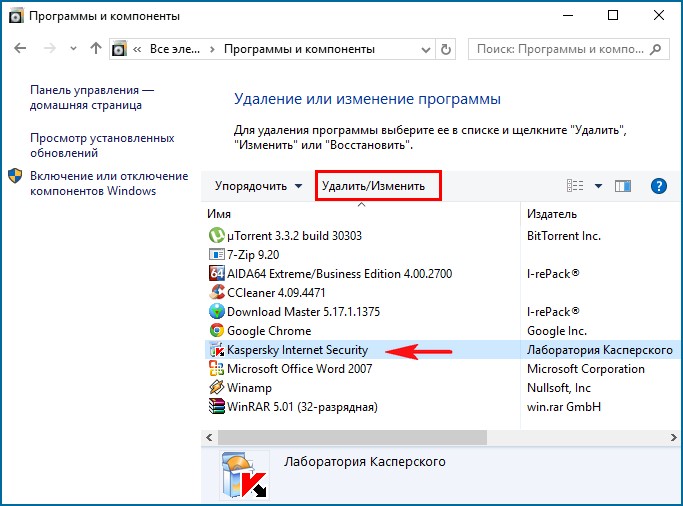Screen dimensions: 683x506
Task: Select AIDA64 Extreme/Business Edition 4.00.2700
Action: coord(340,273)
